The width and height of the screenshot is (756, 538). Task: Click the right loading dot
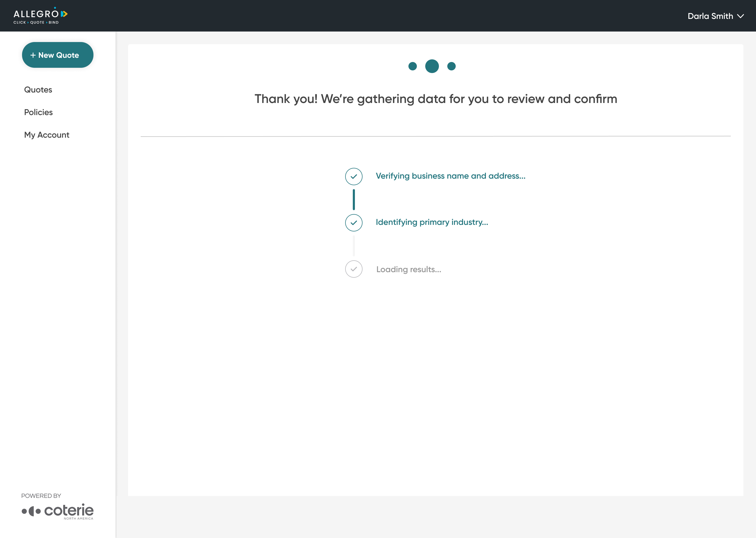pyautogui.click(x=451, y=66)
